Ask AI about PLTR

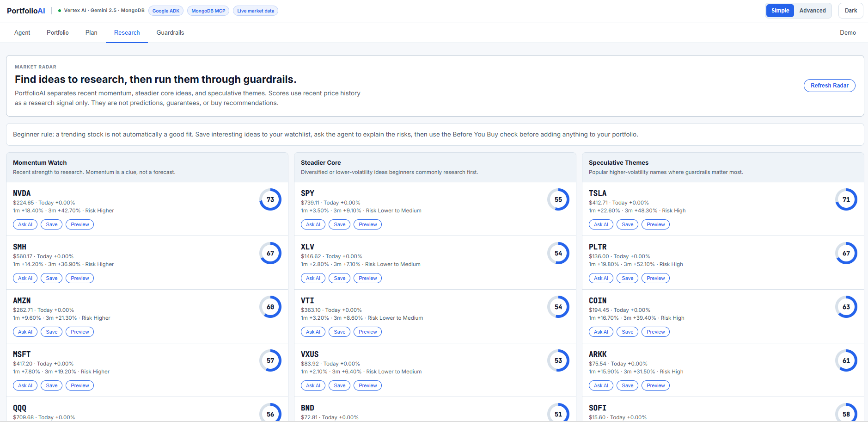point(601,278)
